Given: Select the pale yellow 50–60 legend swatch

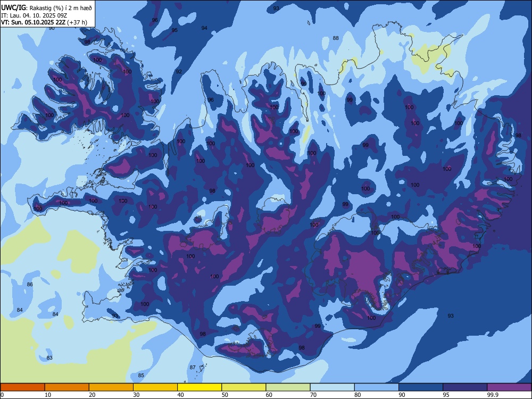Looking at the screenshot, I should [244, 387].
